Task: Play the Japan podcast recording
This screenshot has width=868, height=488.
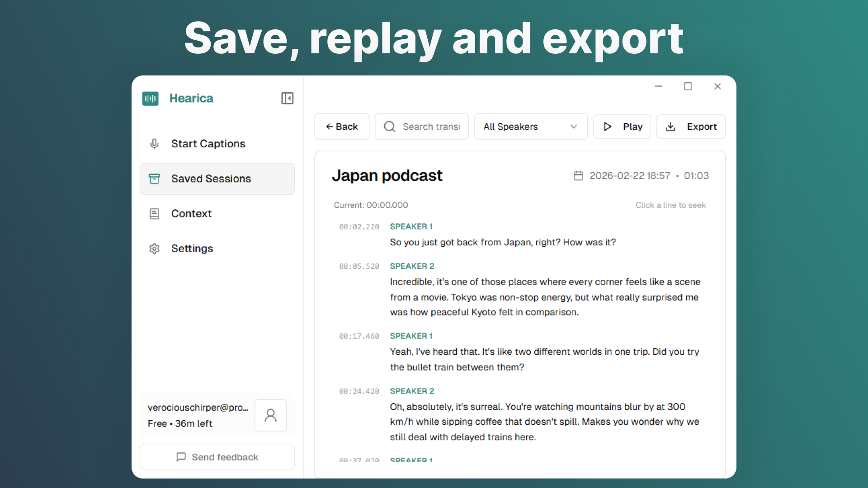Action: tap(622, 127)
